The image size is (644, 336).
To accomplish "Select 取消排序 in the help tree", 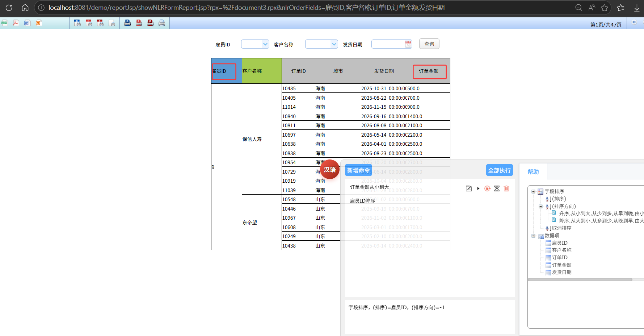I will [561, 228].
